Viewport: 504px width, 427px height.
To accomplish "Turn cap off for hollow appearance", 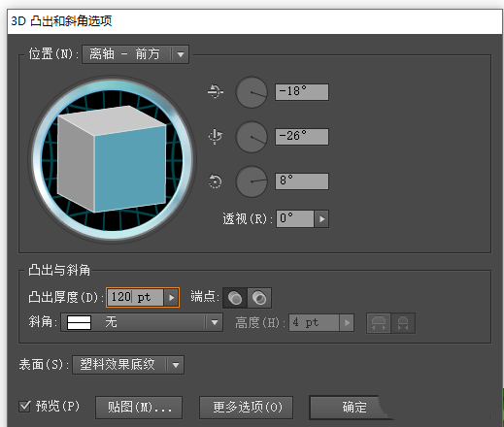I will 259,298.
